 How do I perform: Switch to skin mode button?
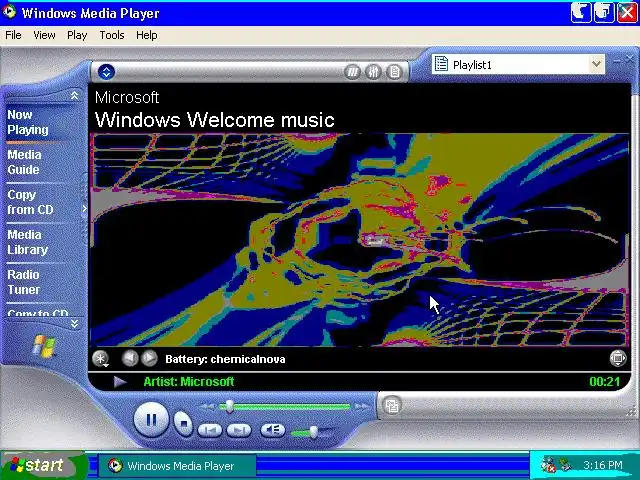[392, 405]
